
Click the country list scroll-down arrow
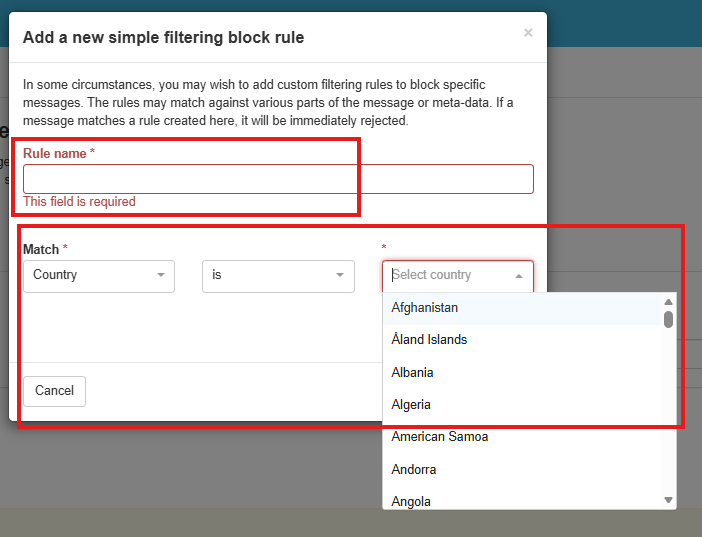668,500
